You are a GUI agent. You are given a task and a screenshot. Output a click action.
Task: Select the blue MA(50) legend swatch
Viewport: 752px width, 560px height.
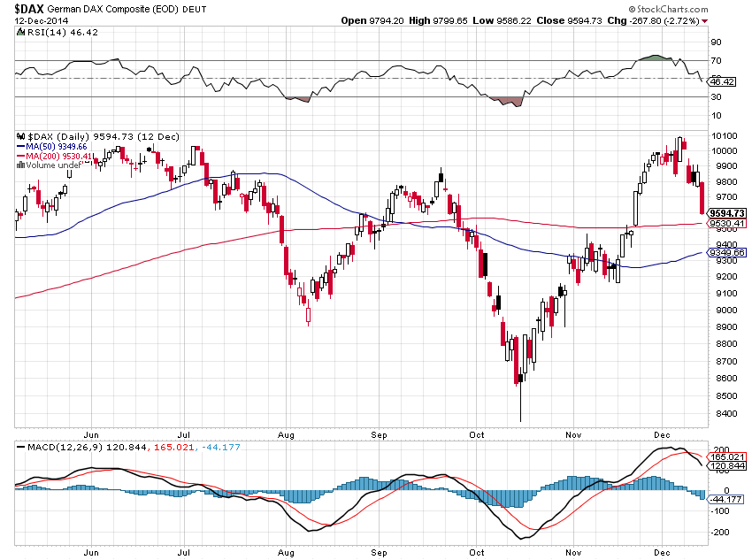point(21,147)
